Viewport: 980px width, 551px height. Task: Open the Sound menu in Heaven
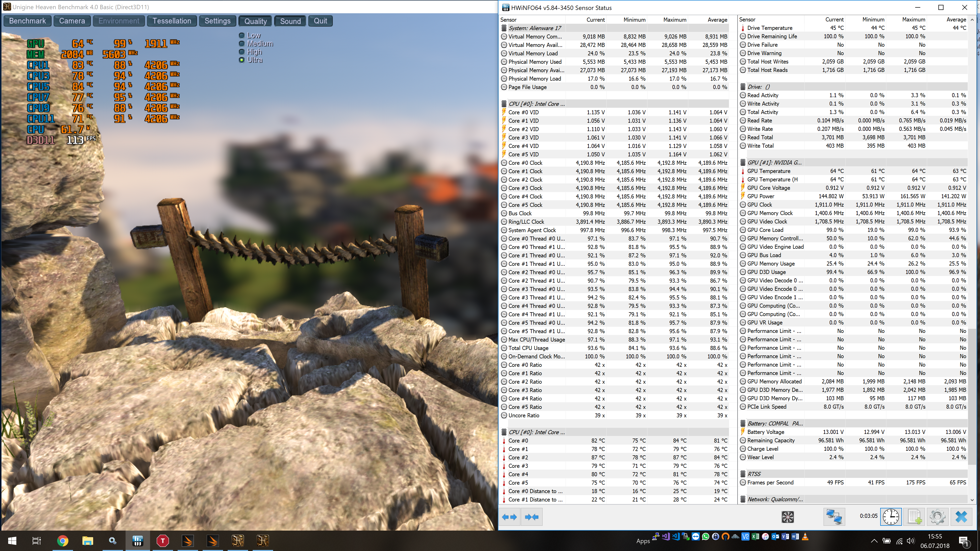290,21
